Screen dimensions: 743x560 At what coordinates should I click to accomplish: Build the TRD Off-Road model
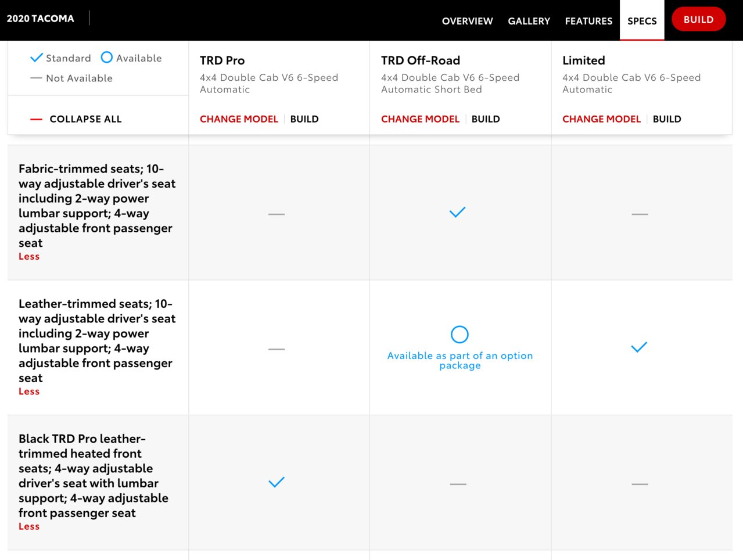click(486, 119)
